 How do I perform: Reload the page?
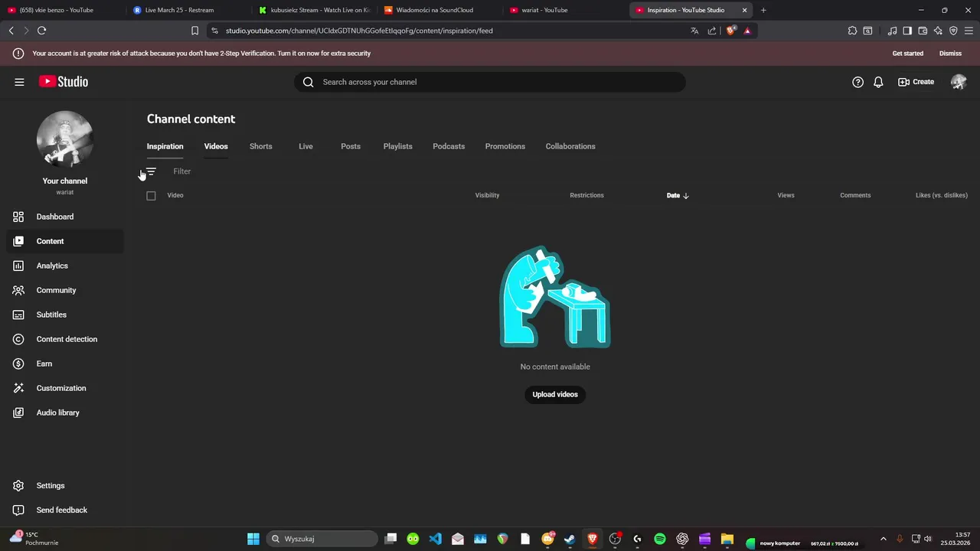[41, 31]
